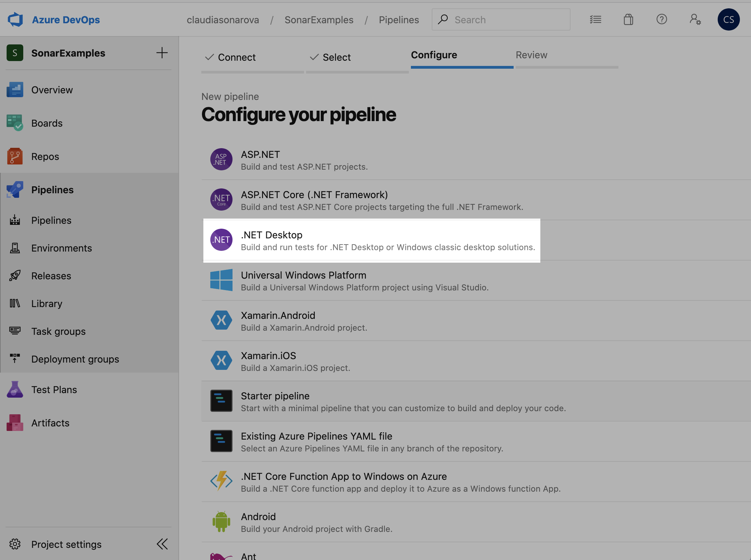Click the Releases rocket icon
Screen dimensions: 751x560
tap(15, 275)
